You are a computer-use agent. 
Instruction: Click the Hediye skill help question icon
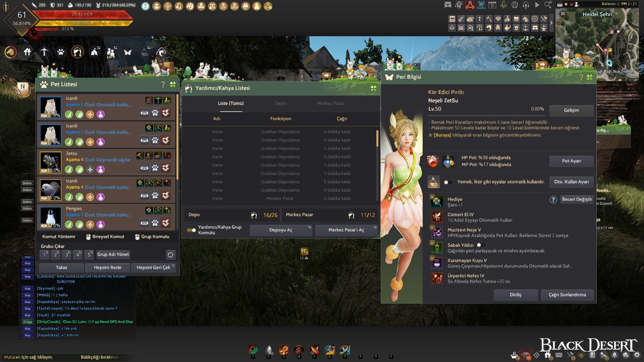click(553, 200)
